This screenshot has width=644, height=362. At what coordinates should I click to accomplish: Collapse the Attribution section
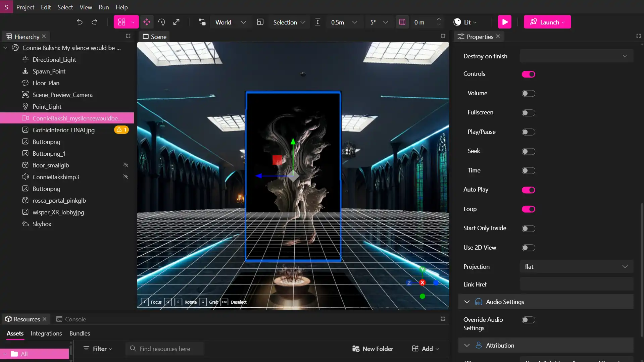pos(467,345)
